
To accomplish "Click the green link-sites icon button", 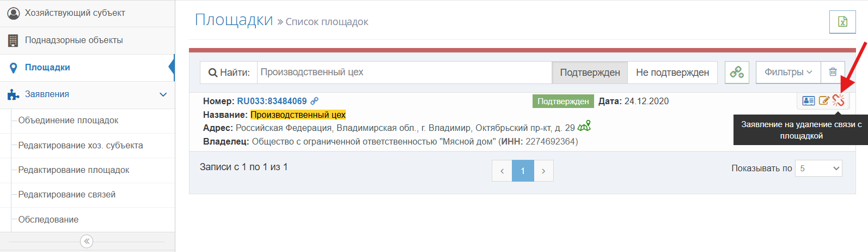I will pos(737,72).
